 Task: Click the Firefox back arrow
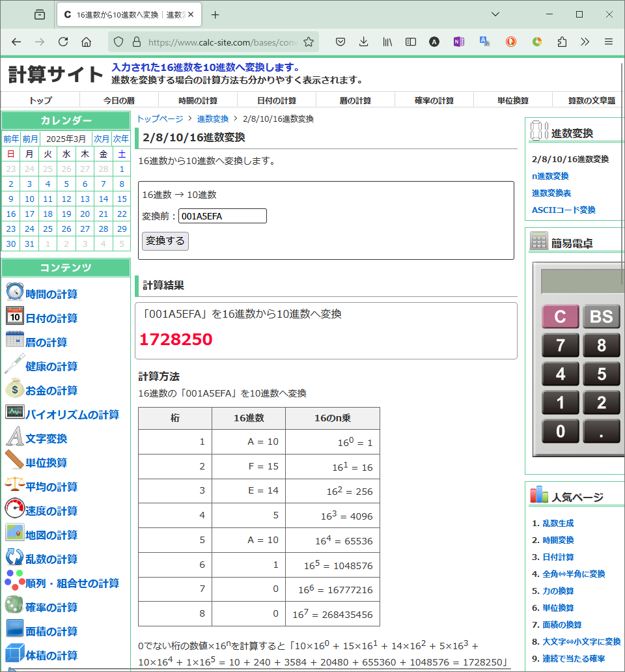tap(16, 42)
